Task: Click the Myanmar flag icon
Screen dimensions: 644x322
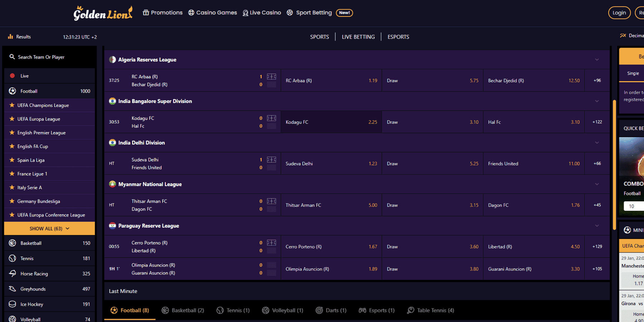Action: tap(112, 184)
